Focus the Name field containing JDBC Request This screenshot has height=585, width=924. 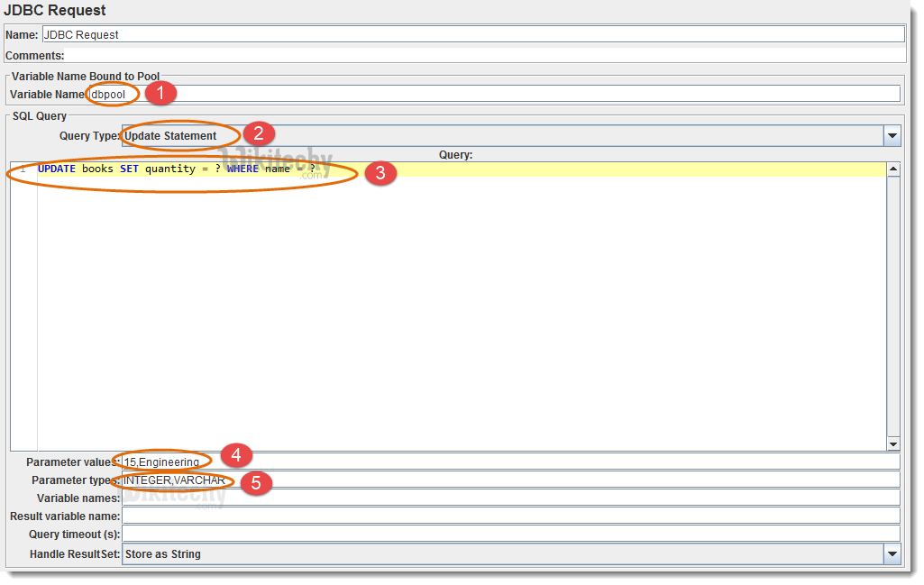click(x=472, y=34)
